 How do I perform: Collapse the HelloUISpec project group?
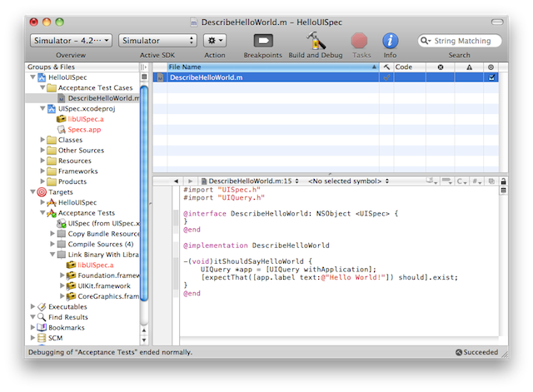click(x=33, y=77)
